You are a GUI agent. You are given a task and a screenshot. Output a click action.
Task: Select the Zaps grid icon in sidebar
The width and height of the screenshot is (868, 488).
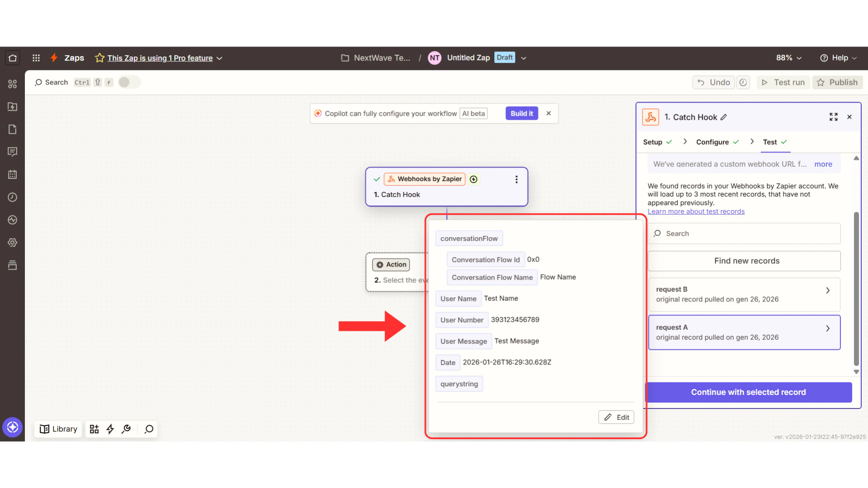12,84
